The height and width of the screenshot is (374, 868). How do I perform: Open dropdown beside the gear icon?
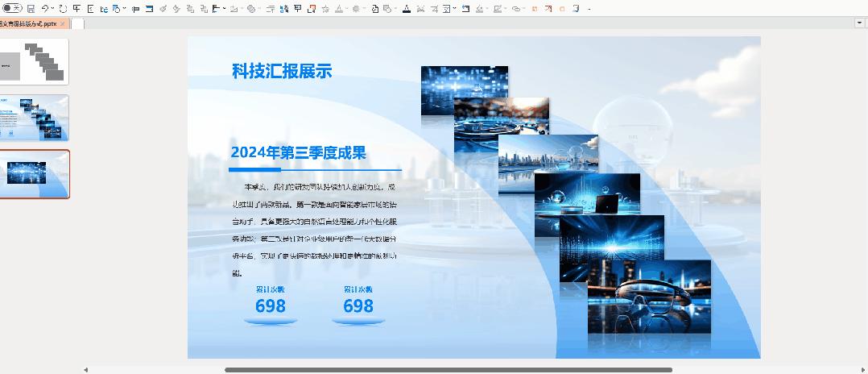tap(364, 8)
